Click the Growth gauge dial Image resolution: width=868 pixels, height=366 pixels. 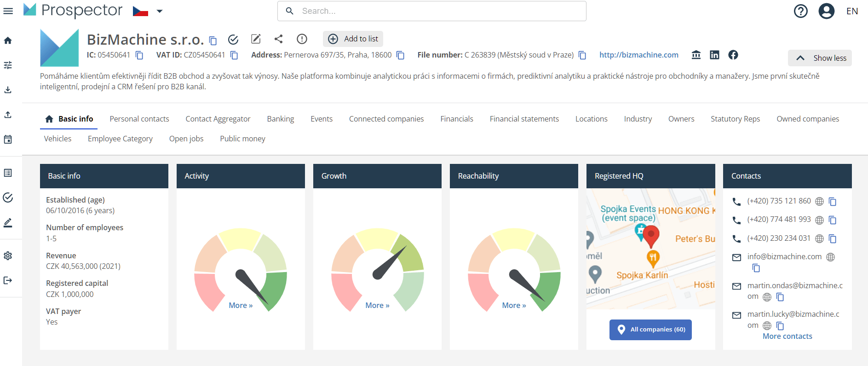[377, 270]
